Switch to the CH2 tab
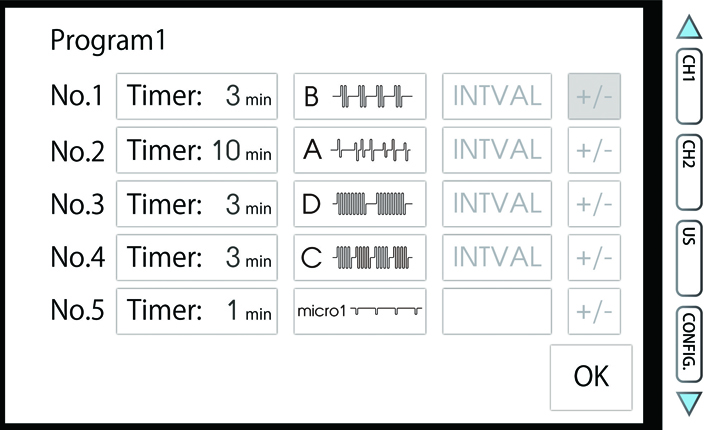This screenshot has height=430, width=717. tap(689, 158)
